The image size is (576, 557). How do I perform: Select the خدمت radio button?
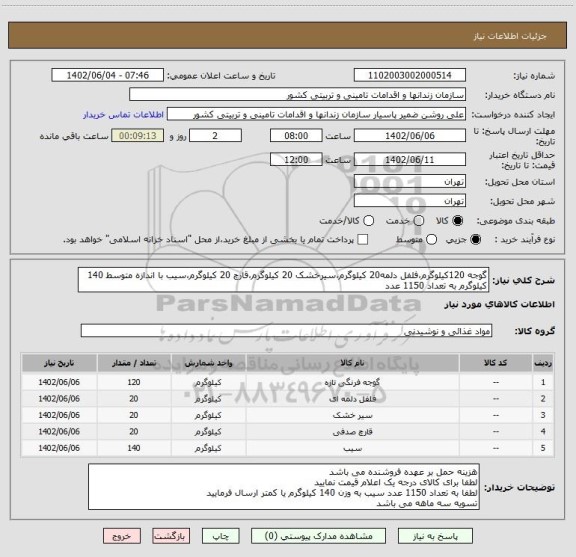pos(419,221)
